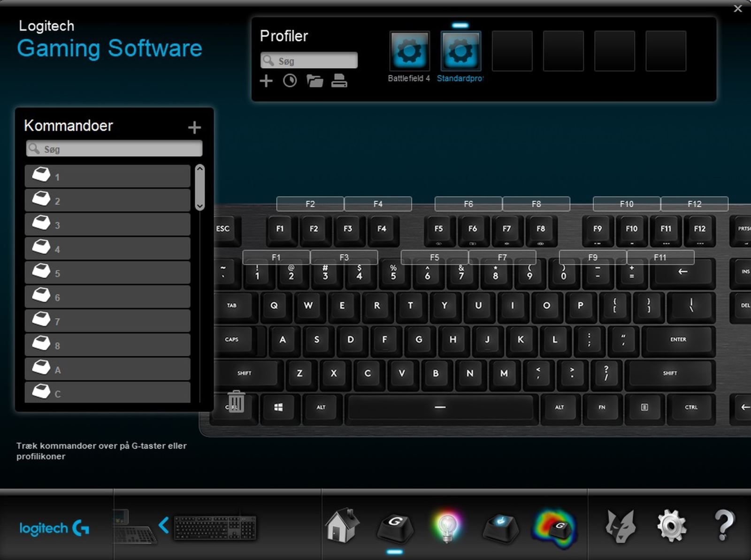Click the F12 assignment label
The image size is (751, 560).
(694, 204)
